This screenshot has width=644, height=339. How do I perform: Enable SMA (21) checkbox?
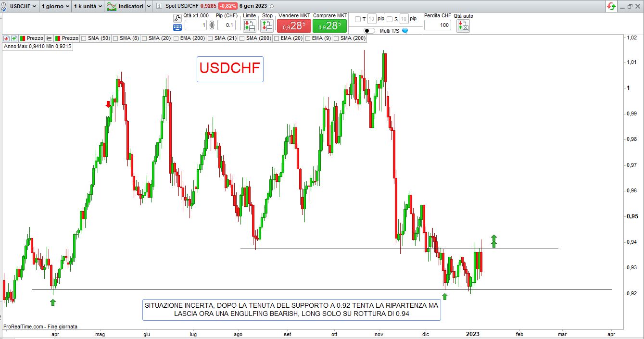[210, 38]
